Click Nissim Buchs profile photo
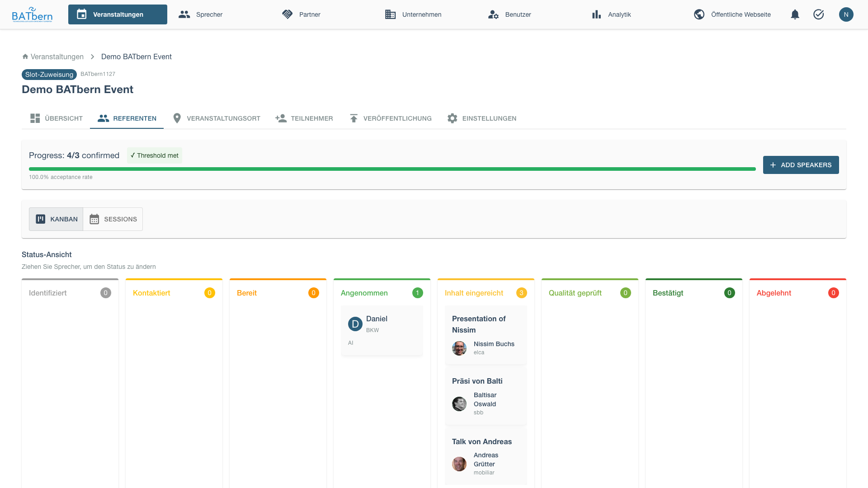Screen dimensions: 868x488 coord(459,348)
